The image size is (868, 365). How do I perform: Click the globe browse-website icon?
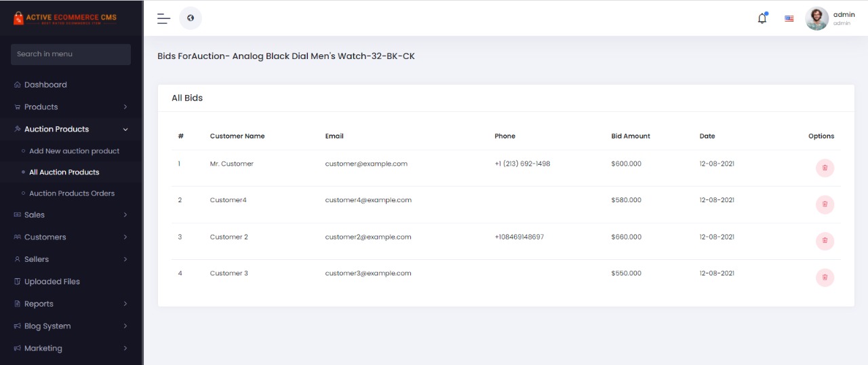[x=191, y=18]
